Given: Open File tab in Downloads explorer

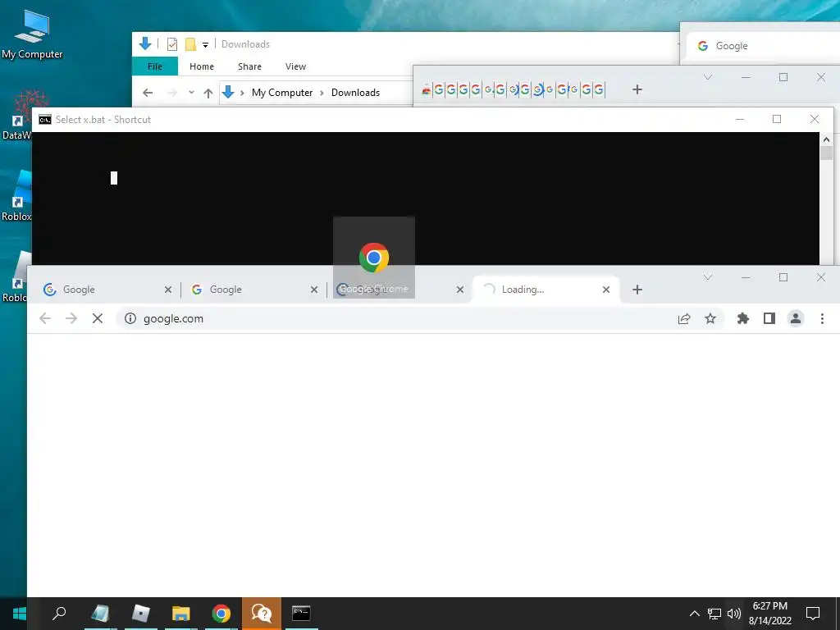Looking at the screenshot, I should pos(155,66).
